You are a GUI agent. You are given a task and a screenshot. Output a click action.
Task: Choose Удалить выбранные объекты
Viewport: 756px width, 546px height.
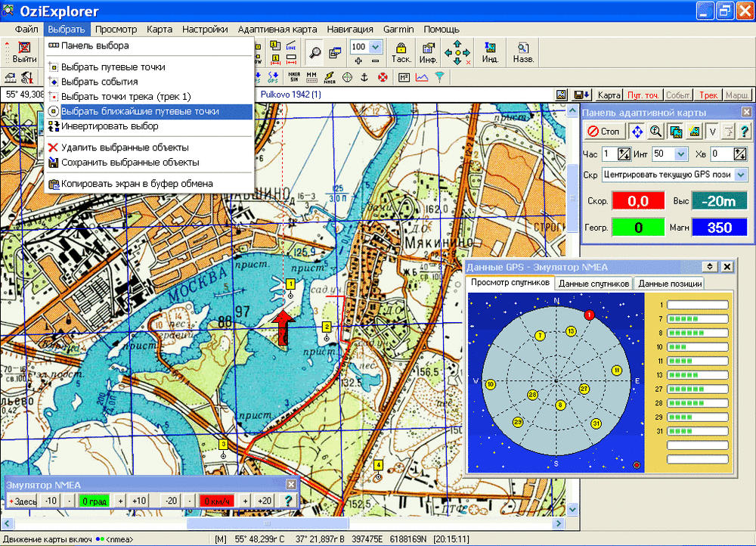150,147
